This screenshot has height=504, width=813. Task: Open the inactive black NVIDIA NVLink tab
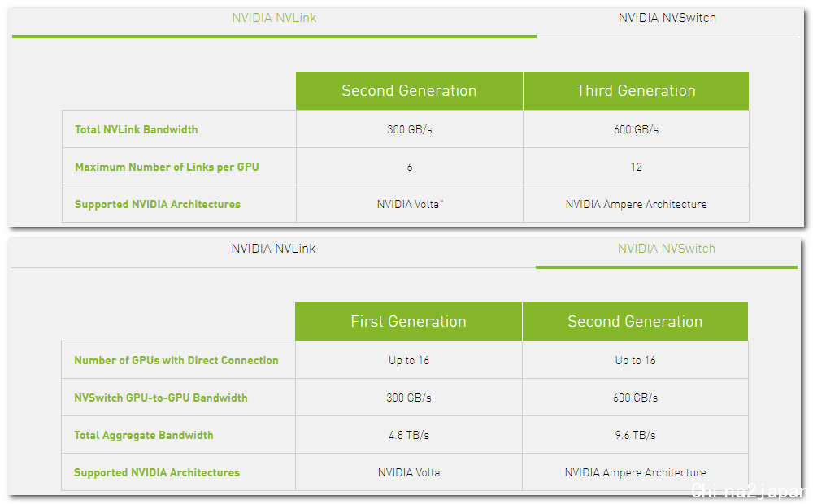tap(273, 249)
